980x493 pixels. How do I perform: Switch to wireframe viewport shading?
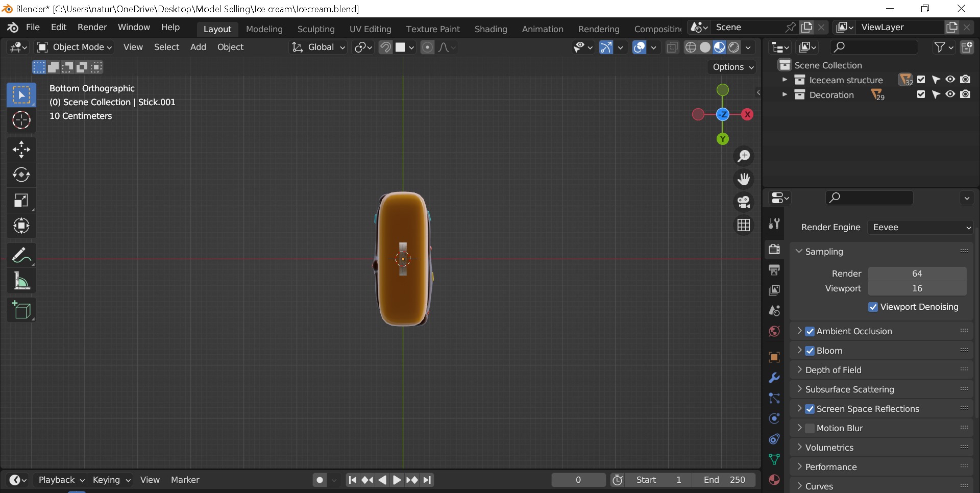pyautogui.click(x=691, y=47)
